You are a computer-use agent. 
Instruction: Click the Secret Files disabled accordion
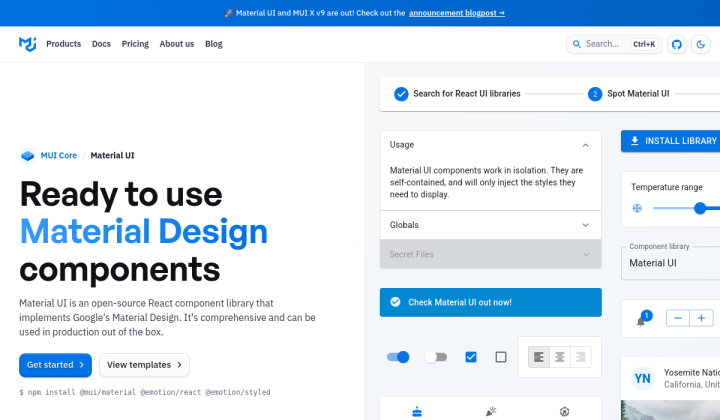(x=490, y=254)
